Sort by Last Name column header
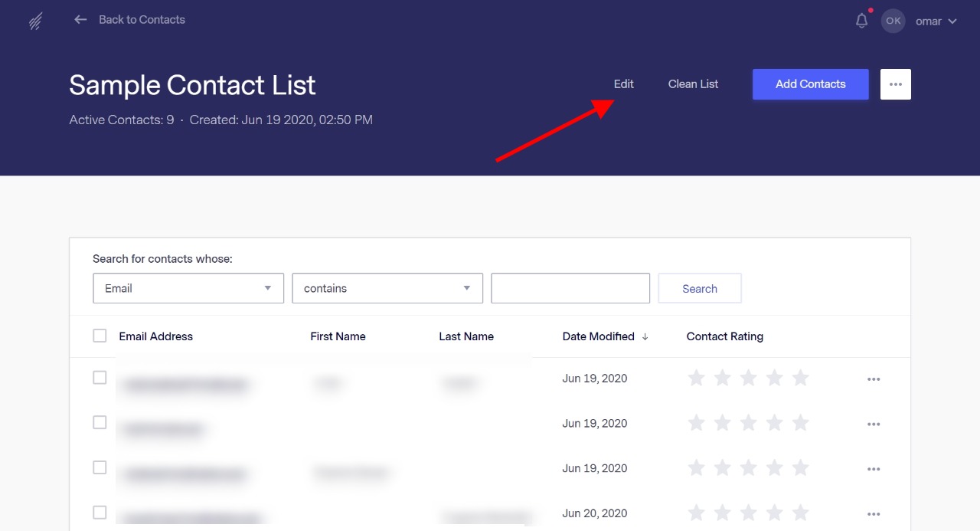The width and height of the screenshot is (980, 531). point(466,336)
